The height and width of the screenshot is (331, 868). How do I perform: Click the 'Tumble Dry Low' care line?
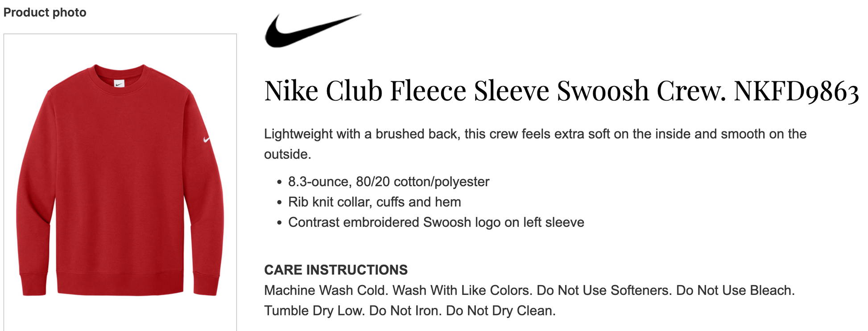point(314,311)
